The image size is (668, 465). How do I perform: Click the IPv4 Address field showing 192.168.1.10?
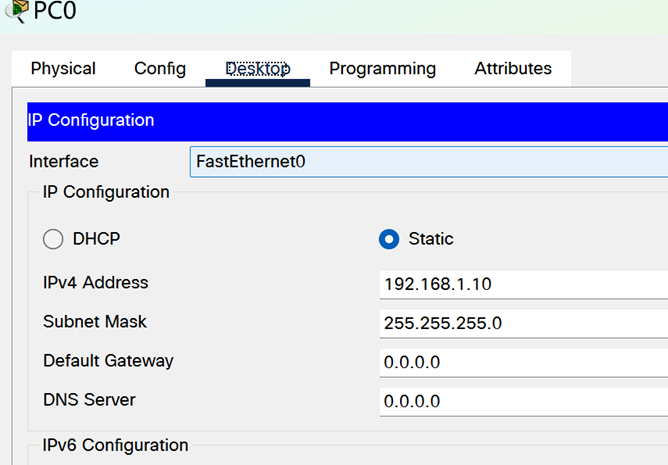(524, 284)
